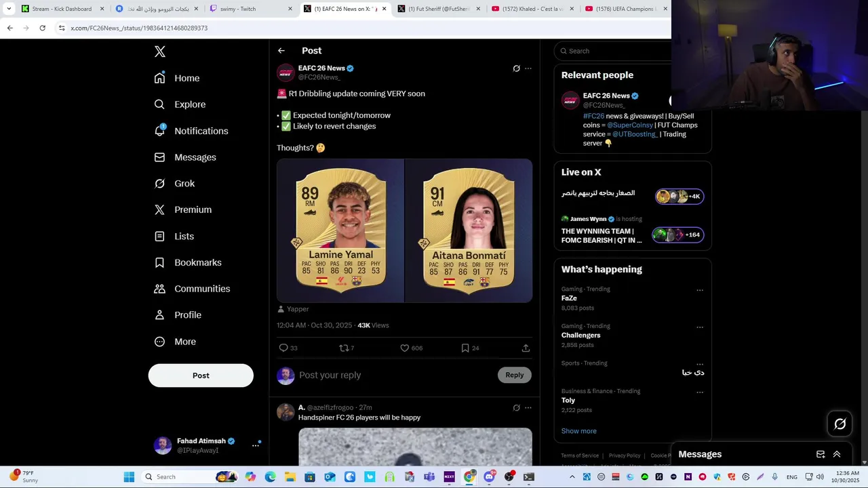Click the white Post button in the sidebar
The width and height of the screenshot is (868, 488).
(201, 375)
